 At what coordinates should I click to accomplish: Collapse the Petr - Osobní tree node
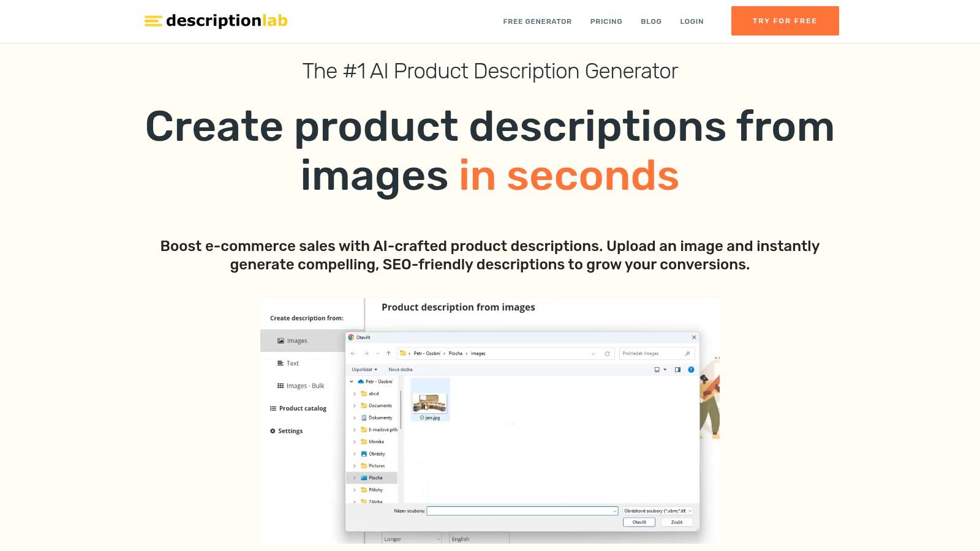(352, 381)
